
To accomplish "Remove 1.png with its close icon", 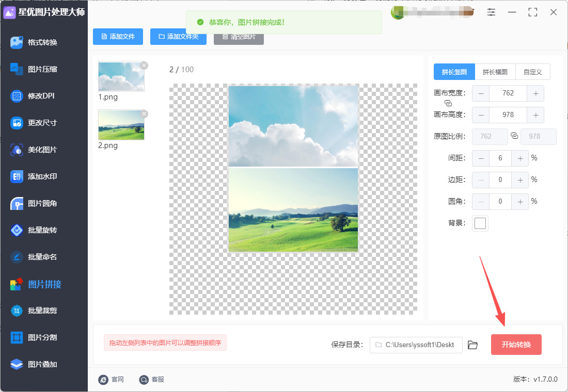I will 144,66.
